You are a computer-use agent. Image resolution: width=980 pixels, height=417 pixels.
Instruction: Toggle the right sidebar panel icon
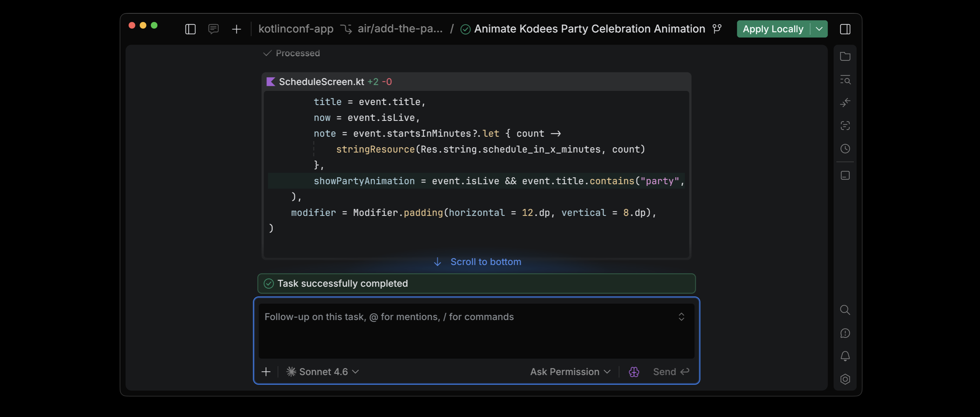pos(845,29)
